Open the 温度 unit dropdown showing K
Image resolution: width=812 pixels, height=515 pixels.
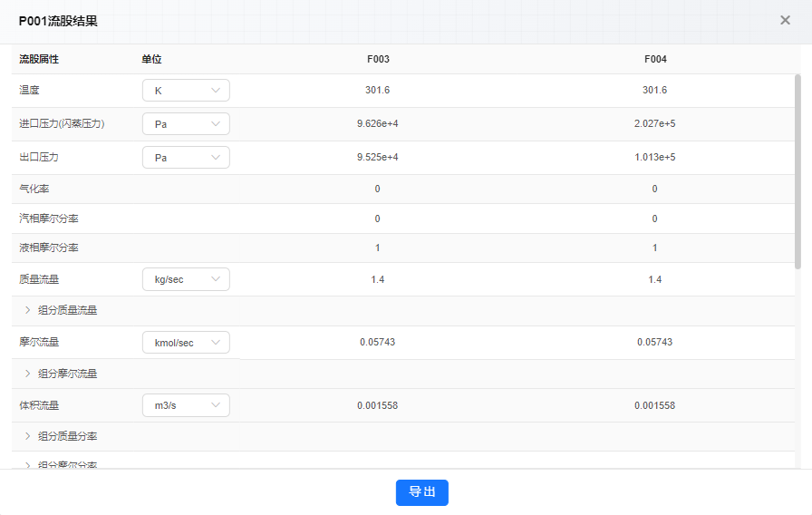tap(186, 90)
